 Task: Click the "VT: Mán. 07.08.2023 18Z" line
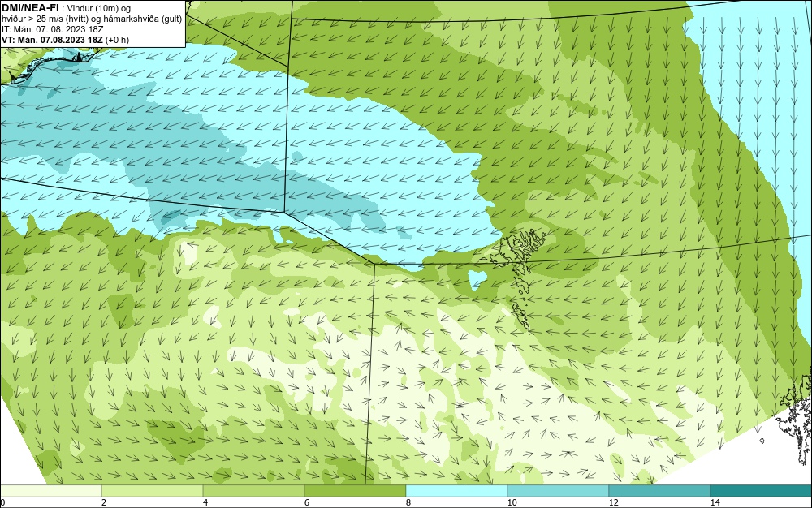[x=52, y=39]
